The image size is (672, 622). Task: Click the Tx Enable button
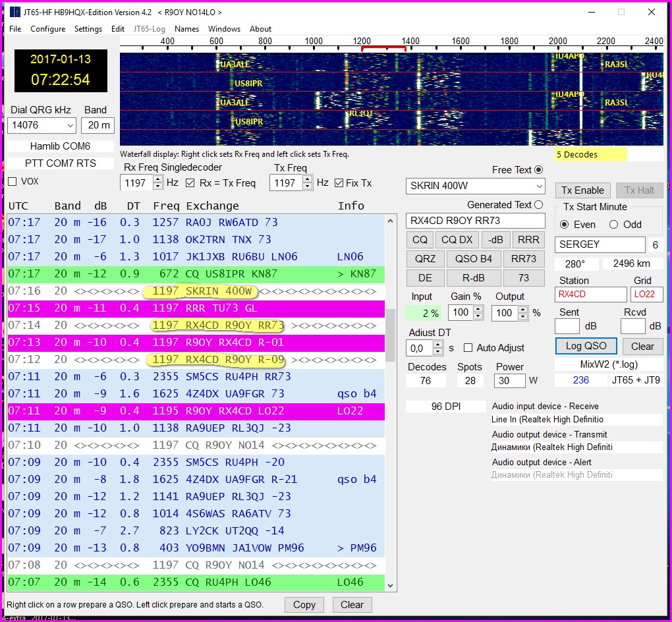(582, 190)
